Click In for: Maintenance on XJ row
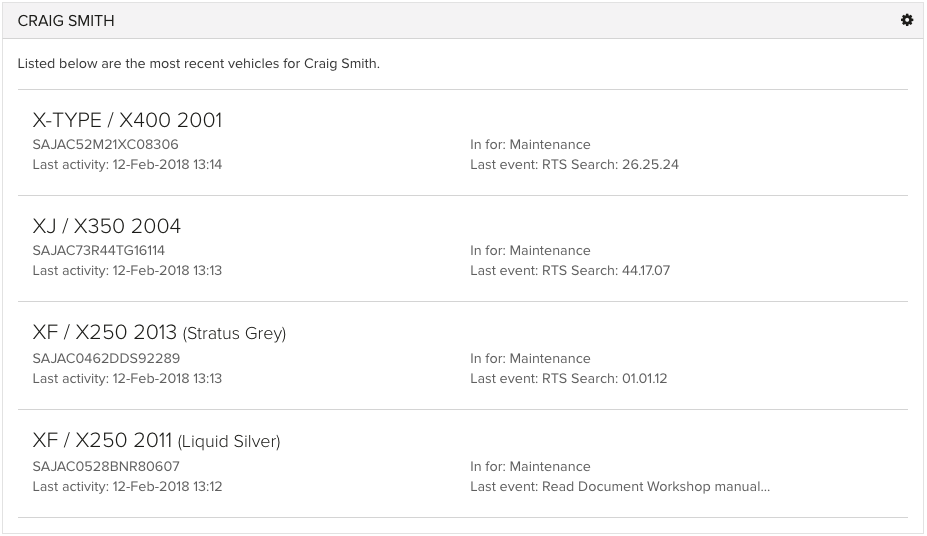This screenshot has width=927, height=536. 530,250
